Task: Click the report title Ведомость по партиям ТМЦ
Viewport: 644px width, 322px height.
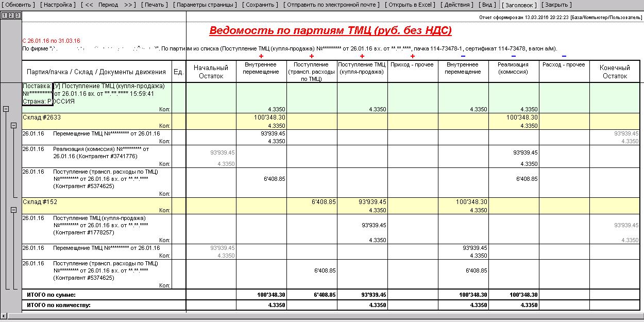Action: coord(330,30)
